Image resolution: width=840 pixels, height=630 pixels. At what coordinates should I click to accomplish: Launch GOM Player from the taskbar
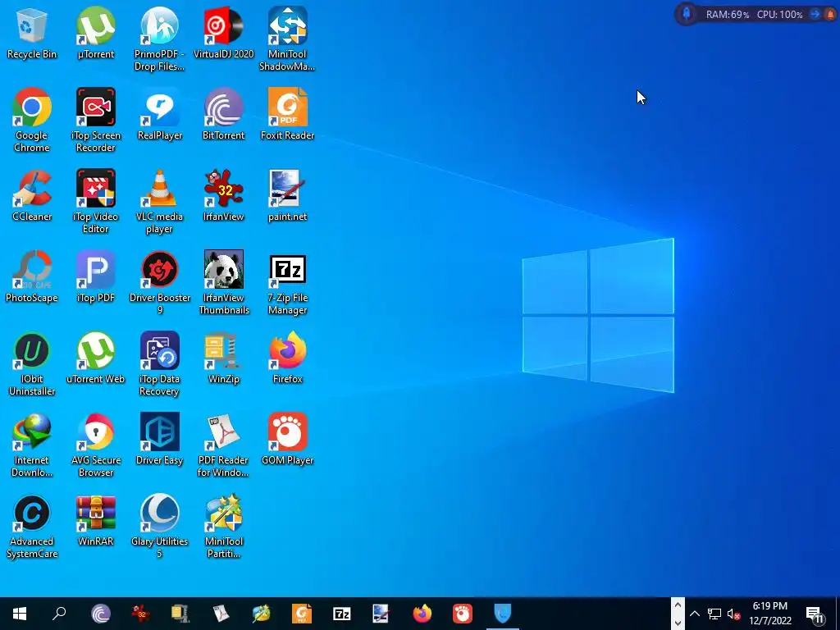click(x=463, y=614)
